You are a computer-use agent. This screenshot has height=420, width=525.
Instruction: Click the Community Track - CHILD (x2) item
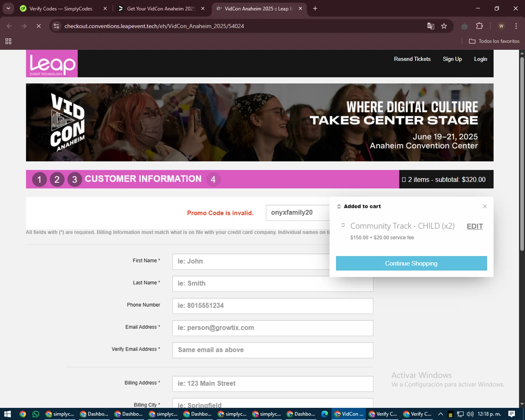point(402,226)
